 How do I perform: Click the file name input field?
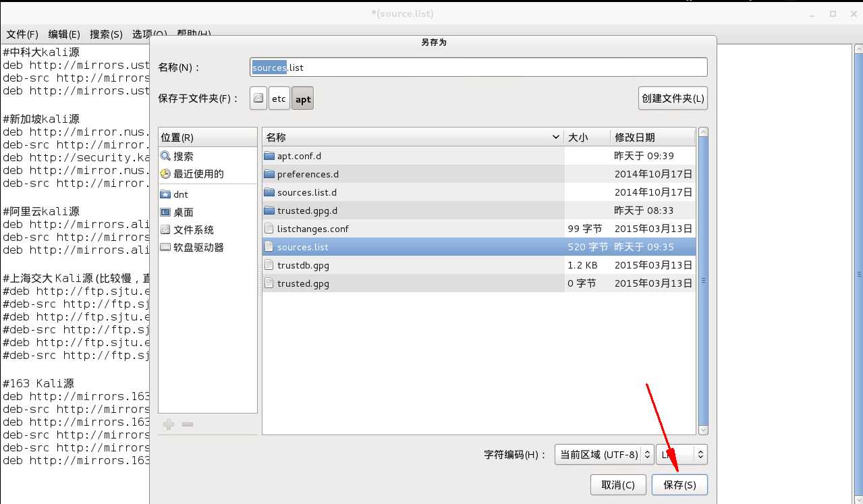pos(478,67)
